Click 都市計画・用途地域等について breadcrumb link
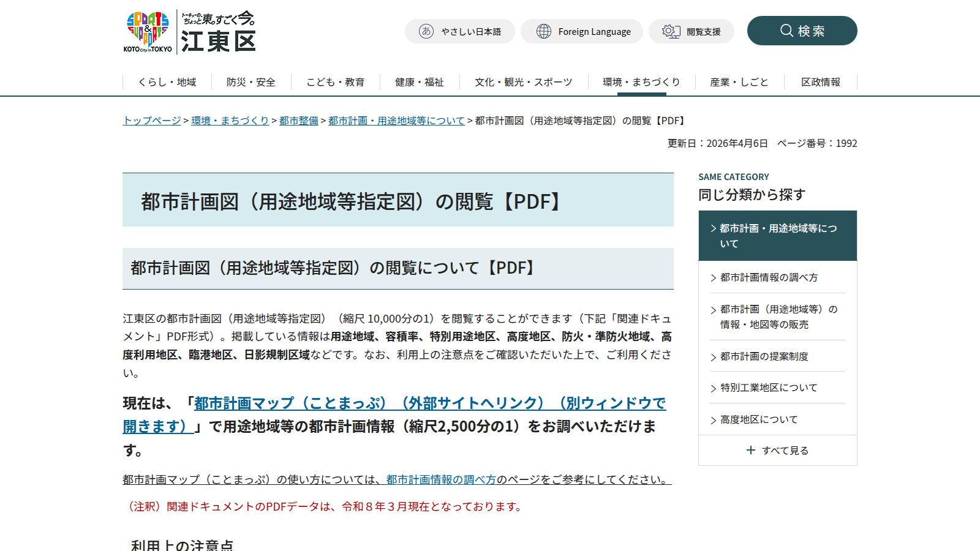This screenshot has height=551, width=980. tap(397, 121)
